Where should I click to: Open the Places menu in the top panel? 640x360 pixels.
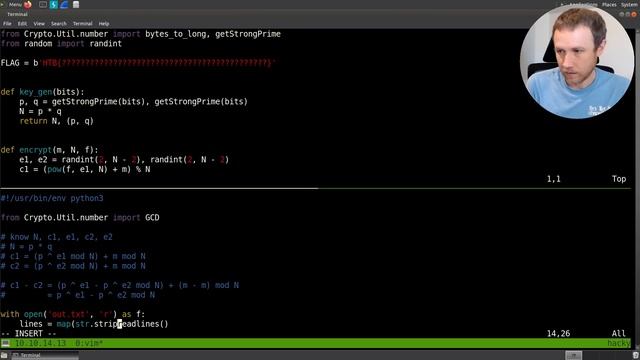coord(609,4)
